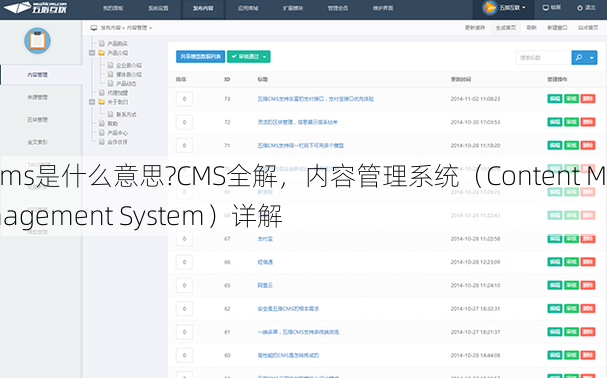Open the 发布内容 top menu
The width and height of the screenshot is (607, 378).
pyautogui.click(x=203, y=8)
